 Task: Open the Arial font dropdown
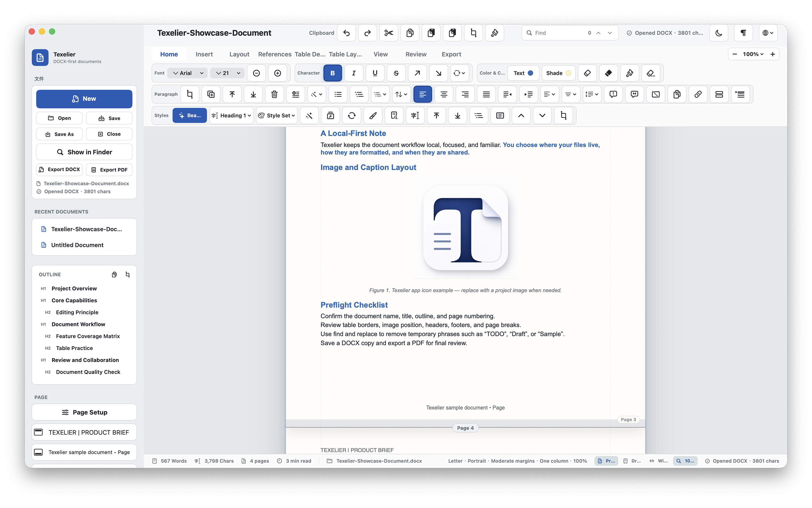(187, 73)
